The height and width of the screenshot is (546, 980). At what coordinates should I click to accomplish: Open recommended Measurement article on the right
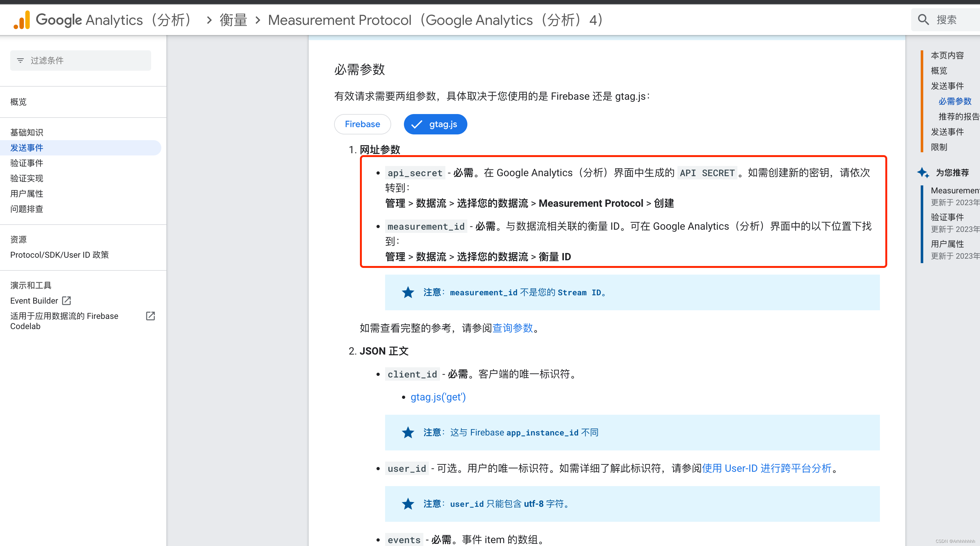tap(955, 190)
